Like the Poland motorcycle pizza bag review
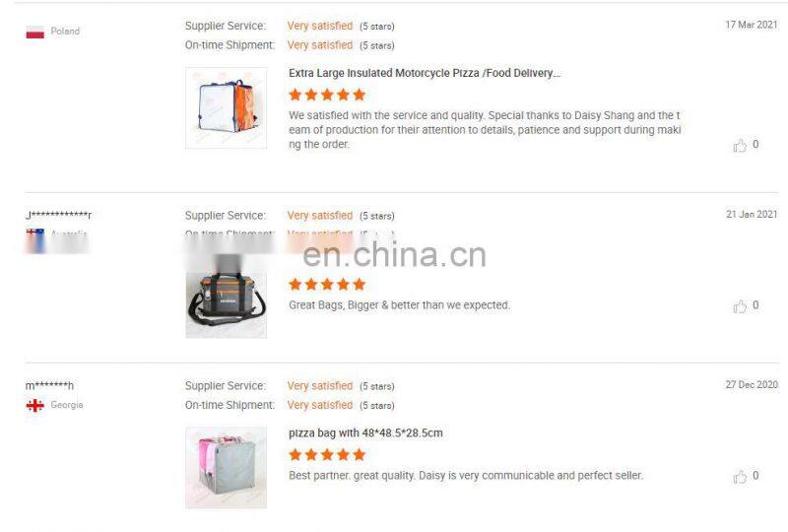This screenshot has height=532, width=788. (740, 146)
